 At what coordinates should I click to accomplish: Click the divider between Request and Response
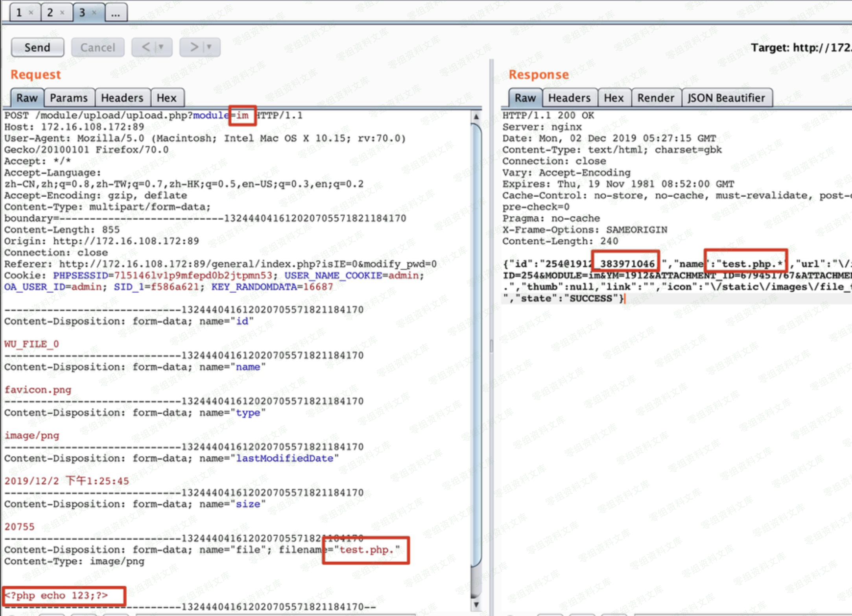coord(491,346)
